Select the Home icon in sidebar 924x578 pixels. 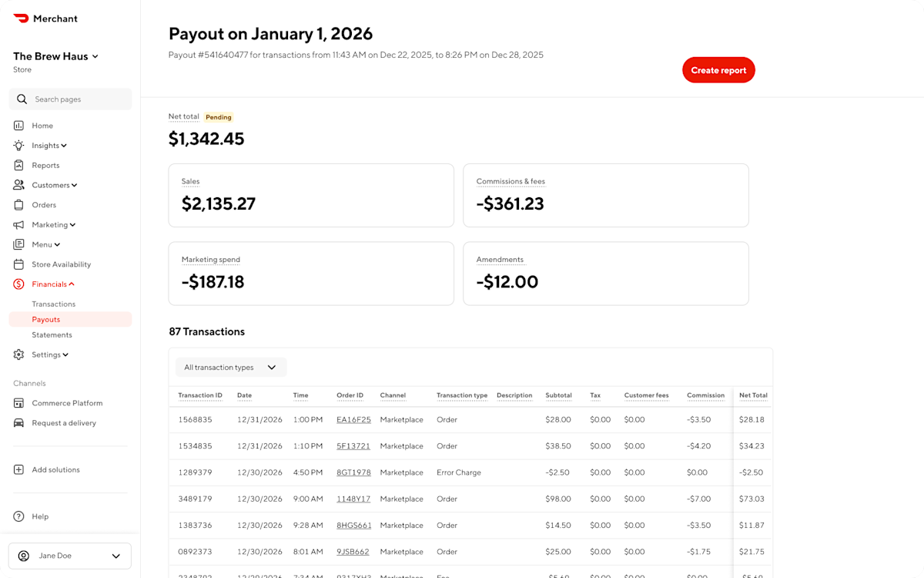point(18,125)
